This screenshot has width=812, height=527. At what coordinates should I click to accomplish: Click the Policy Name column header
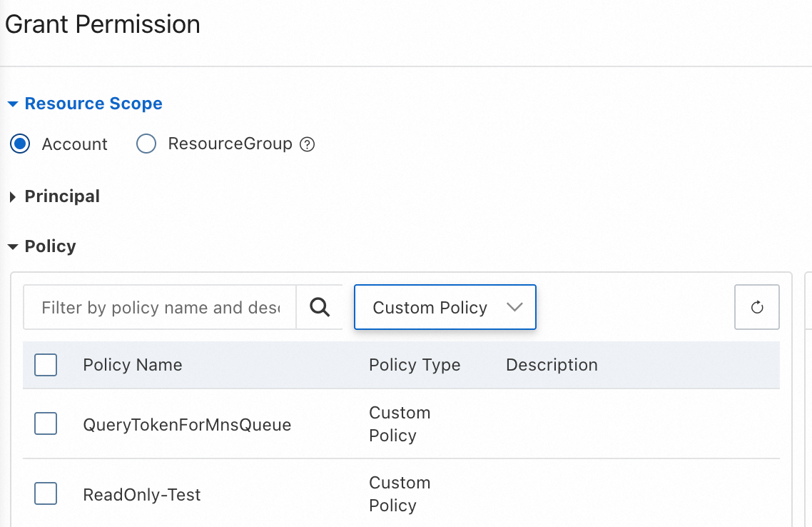133,365
